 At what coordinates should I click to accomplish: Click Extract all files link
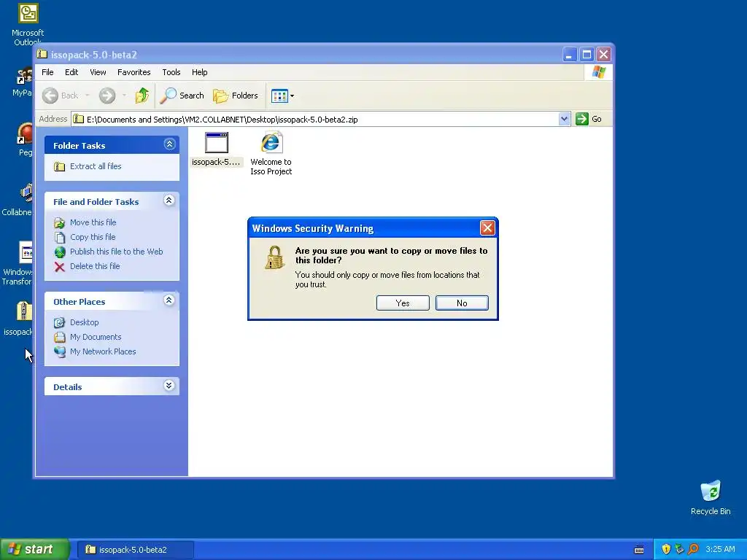click(x=96, y=166)
